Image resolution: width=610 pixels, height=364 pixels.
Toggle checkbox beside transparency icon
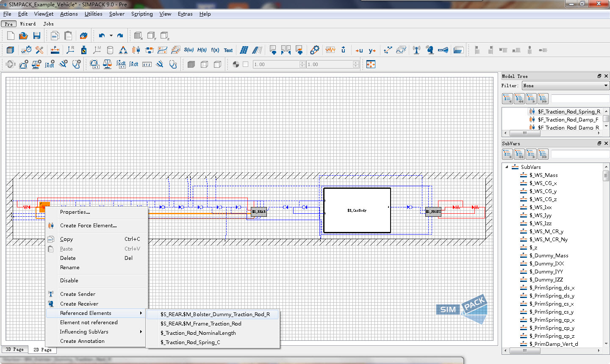pyautogui.click(x=246, y=64)
